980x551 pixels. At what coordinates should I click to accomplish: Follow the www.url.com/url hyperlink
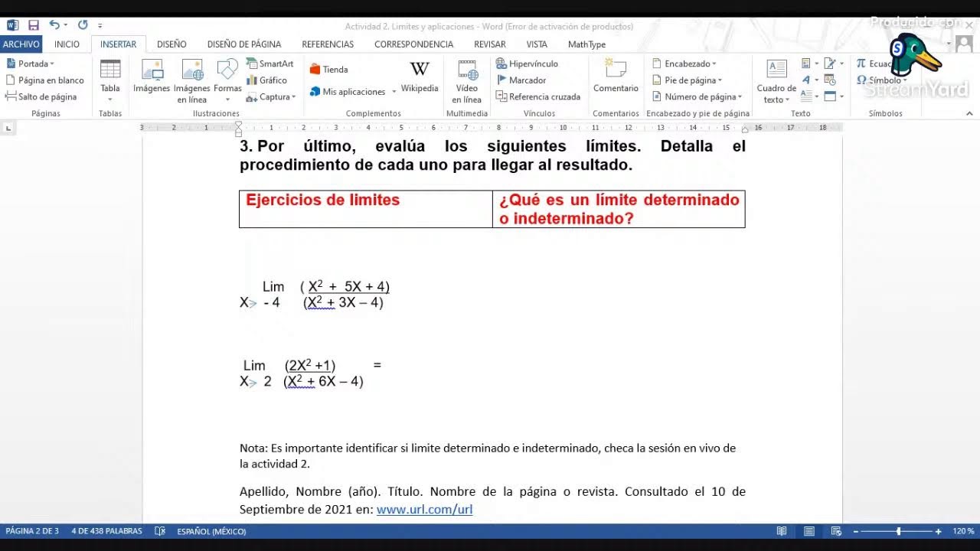[x=424, y=510]
